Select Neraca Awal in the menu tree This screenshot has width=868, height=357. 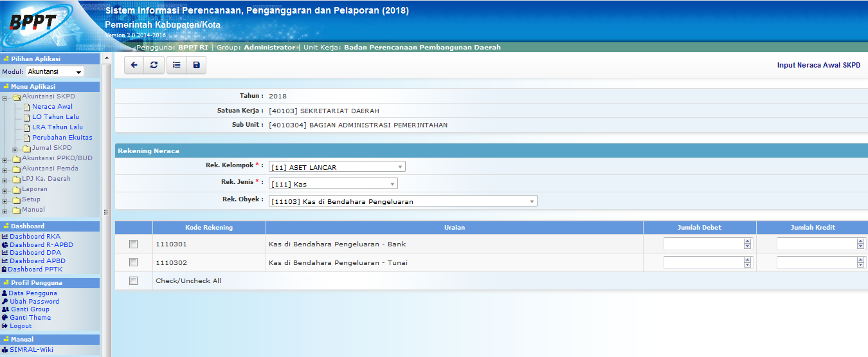(52, 107)
